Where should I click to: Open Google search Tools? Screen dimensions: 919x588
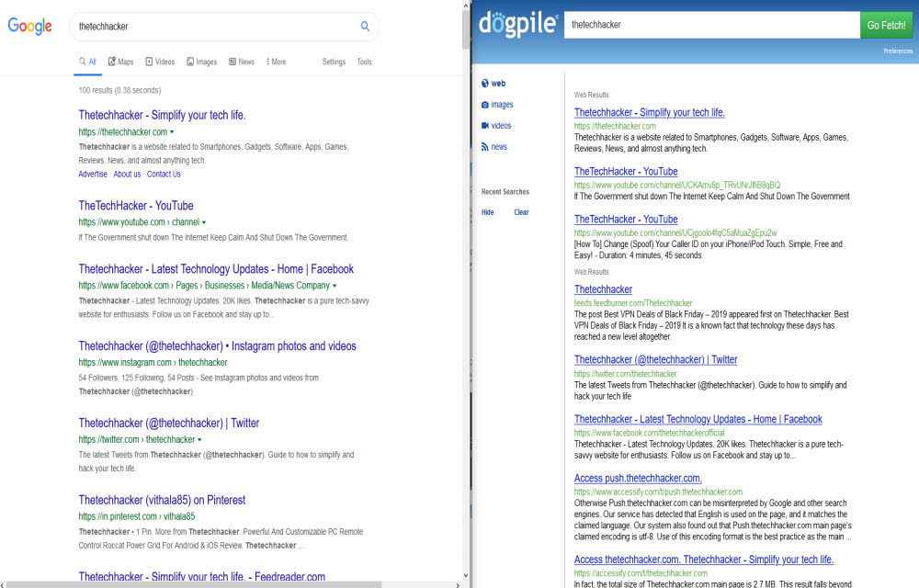point(364,62)
